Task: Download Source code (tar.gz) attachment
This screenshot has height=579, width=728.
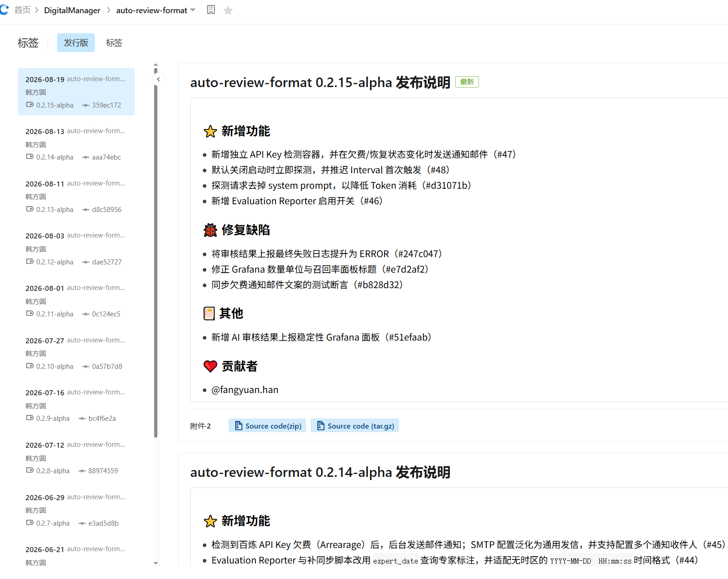Action: 355,426
